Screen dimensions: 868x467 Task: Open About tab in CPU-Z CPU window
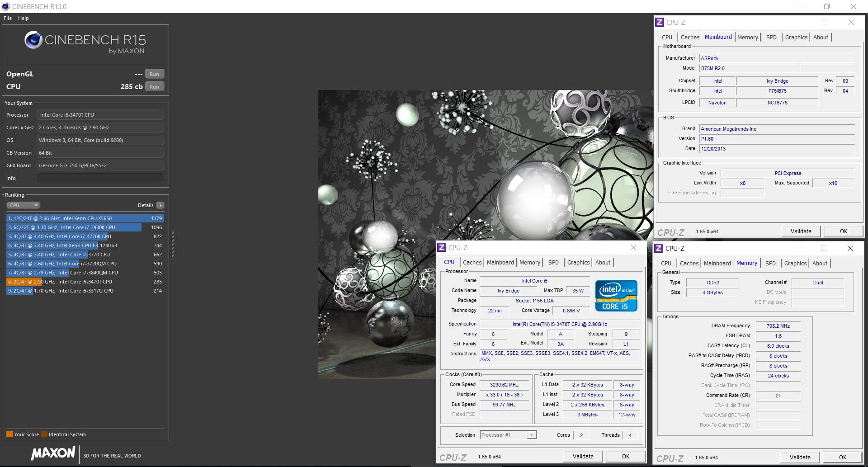(x=603, y=263)
